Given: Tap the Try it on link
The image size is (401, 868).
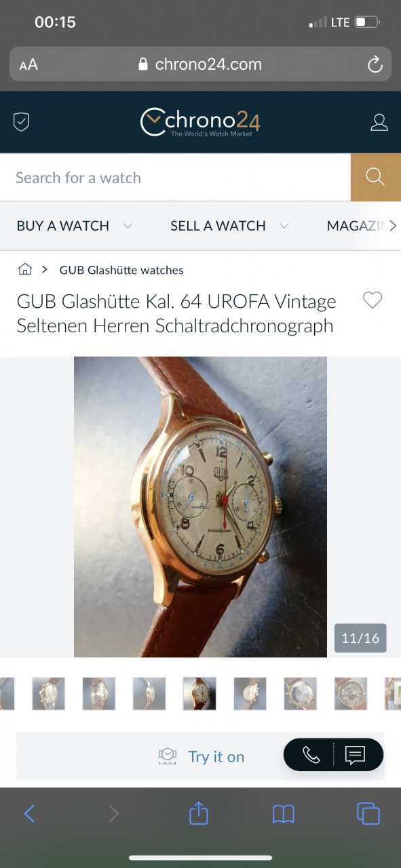Looking at the screenshot, I should pyautogui.click(x=216, y=757).
